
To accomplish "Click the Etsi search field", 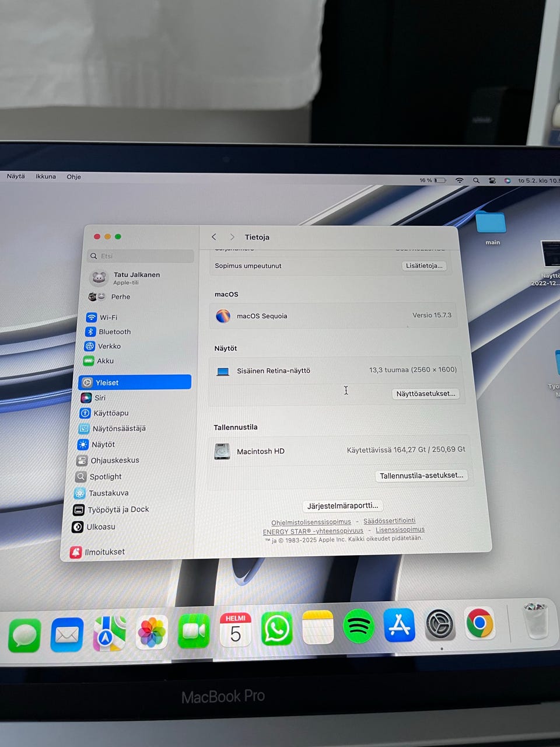I will (x=140, y=256).
